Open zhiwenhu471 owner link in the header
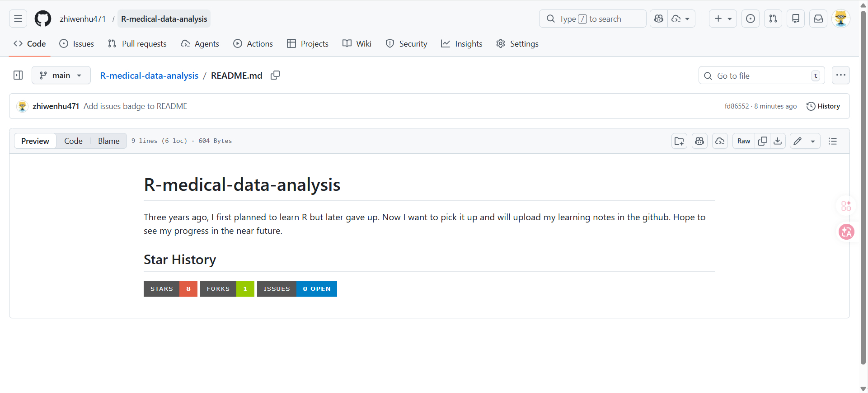This screenshot has height=393, width=868. click(83, 19)
